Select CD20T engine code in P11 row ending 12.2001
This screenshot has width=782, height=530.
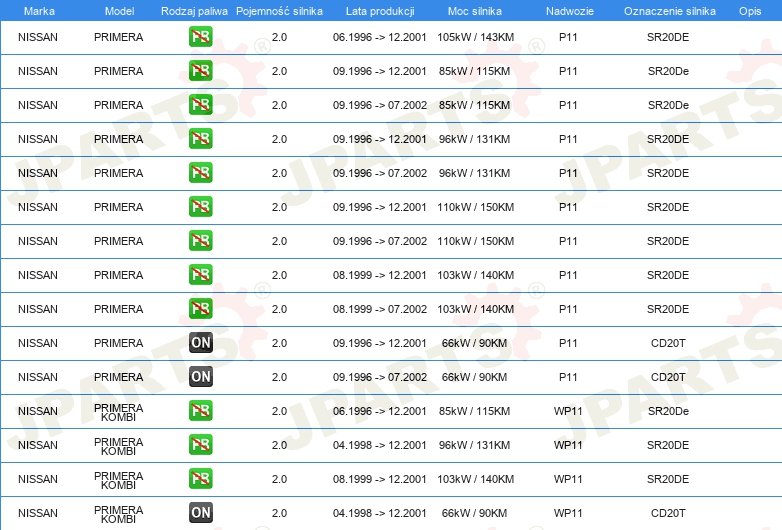coord(668,343)
